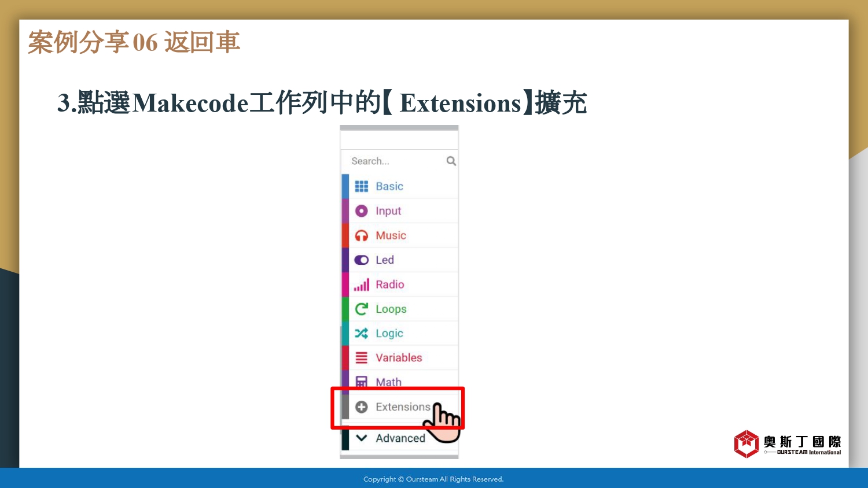Click the Math calculator icon
868x488 pixels.
click(x=362, y=382)
